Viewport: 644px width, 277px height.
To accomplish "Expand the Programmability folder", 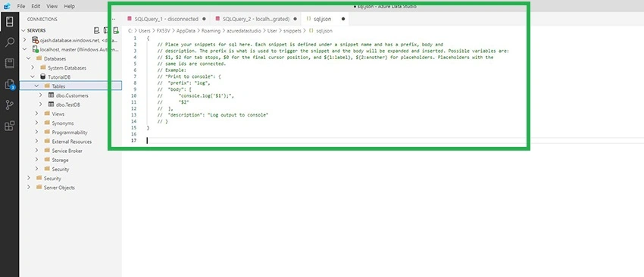I will pyautogui.click(x=36, y=132).
